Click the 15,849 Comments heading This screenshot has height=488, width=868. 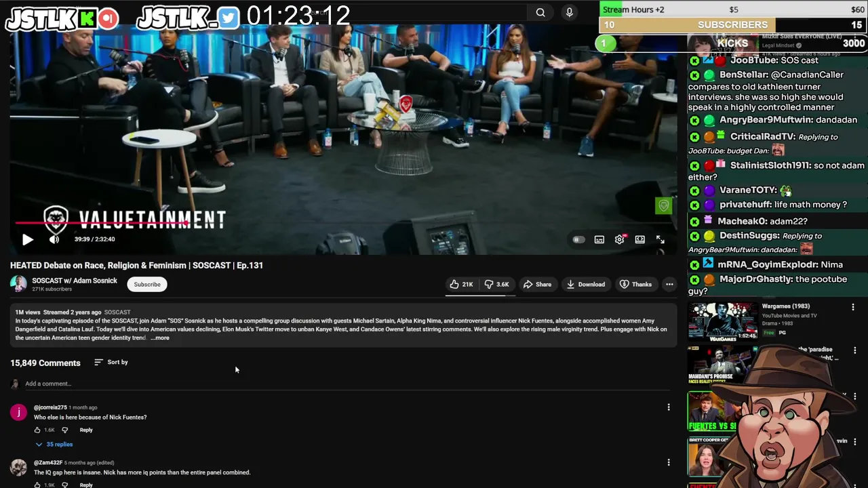45,363
